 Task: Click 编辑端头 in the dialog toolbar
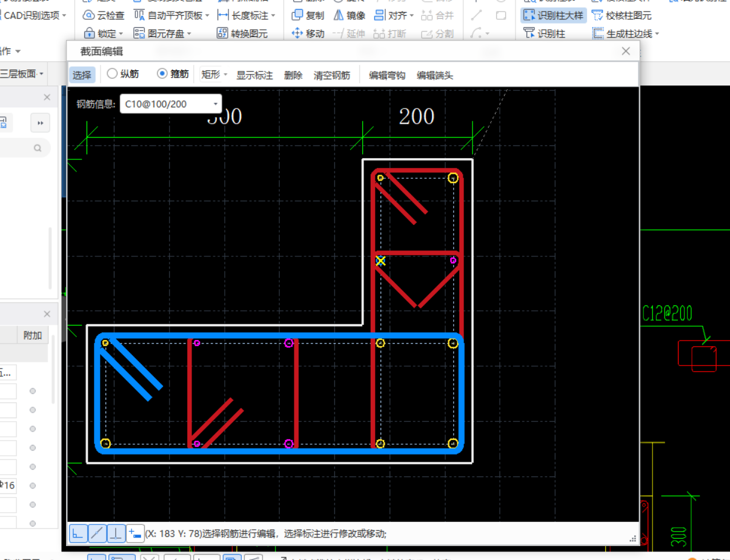click(435, 75)
